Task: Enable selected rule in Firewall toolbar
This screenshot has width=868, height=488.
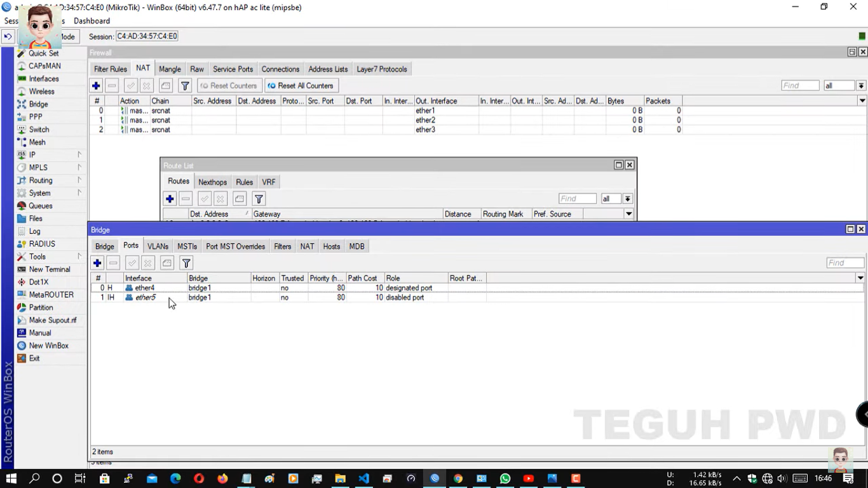Action: (x=131, y=86)
